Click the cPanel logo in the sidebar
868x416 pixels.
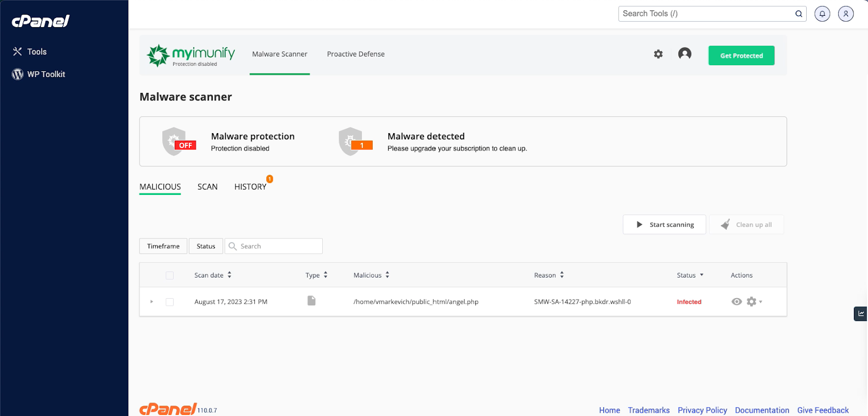(x=41, y=21)
